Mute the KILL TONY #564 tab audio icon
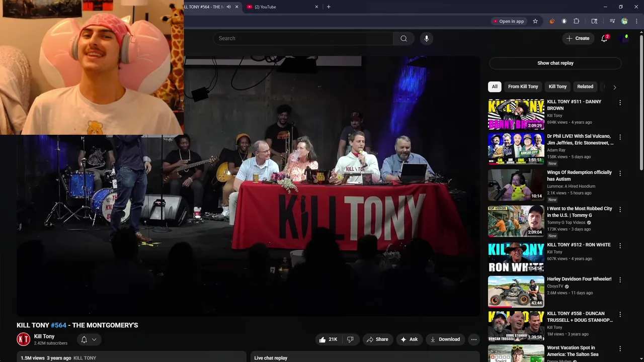644x362 pixels. (x=228, y=7)
